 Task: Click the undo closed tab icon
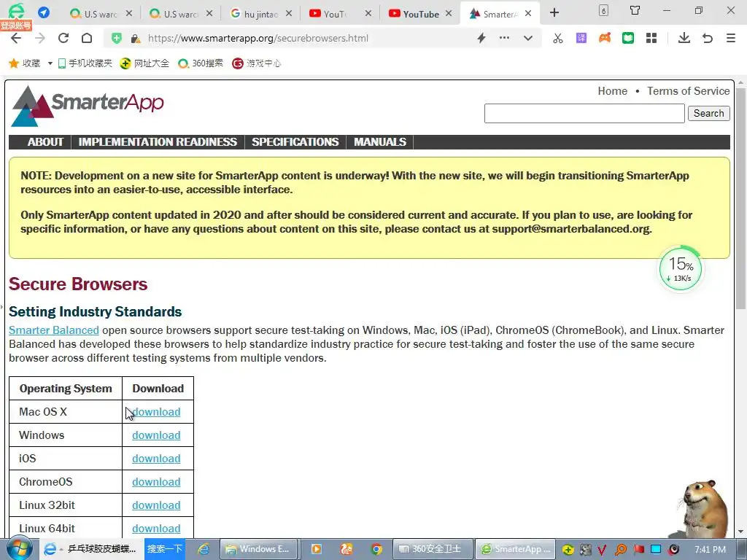[708, 38]
